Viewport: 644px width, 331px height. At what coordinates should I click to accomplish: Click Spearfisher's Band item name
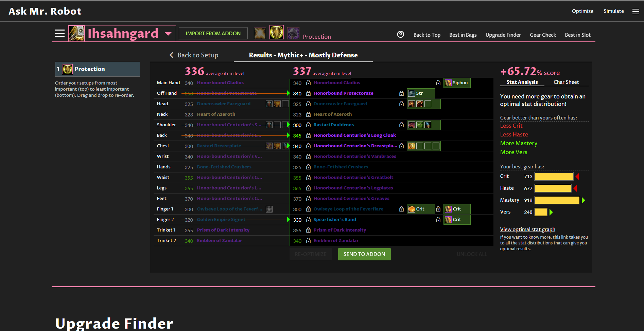click(335, 220)
